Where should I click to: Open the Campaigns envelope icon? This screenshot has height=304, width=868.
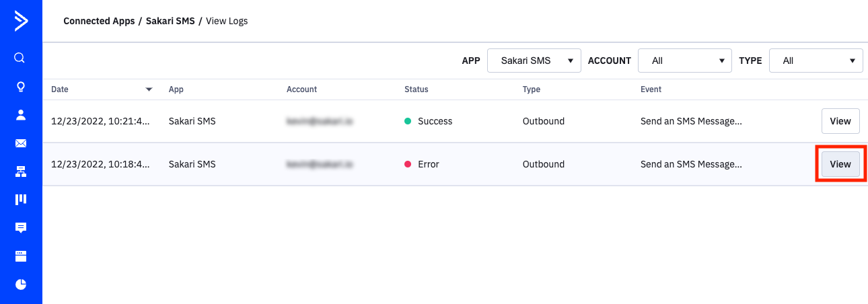tap(21, 143)
